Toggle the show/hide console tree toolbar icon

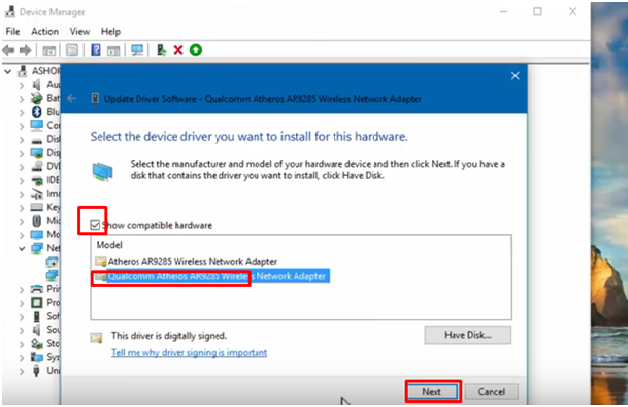tap(49, 50)
